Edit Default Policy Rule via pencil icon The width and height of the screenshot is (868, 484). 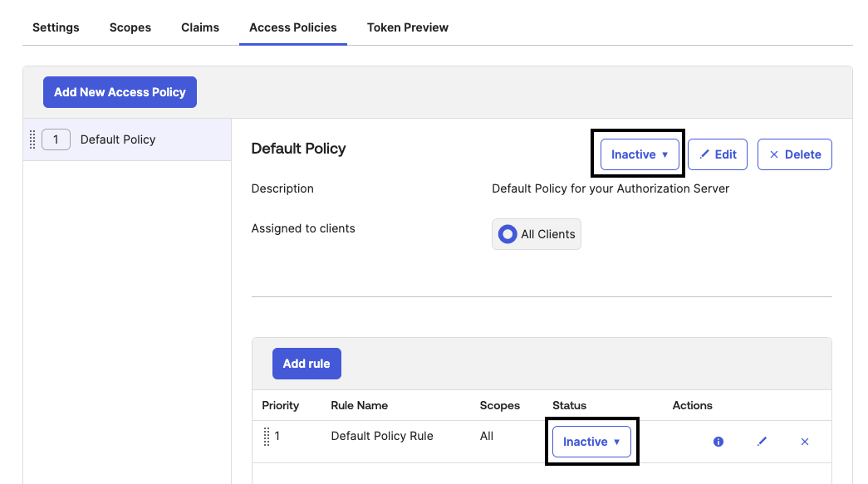tap(762, 442)
